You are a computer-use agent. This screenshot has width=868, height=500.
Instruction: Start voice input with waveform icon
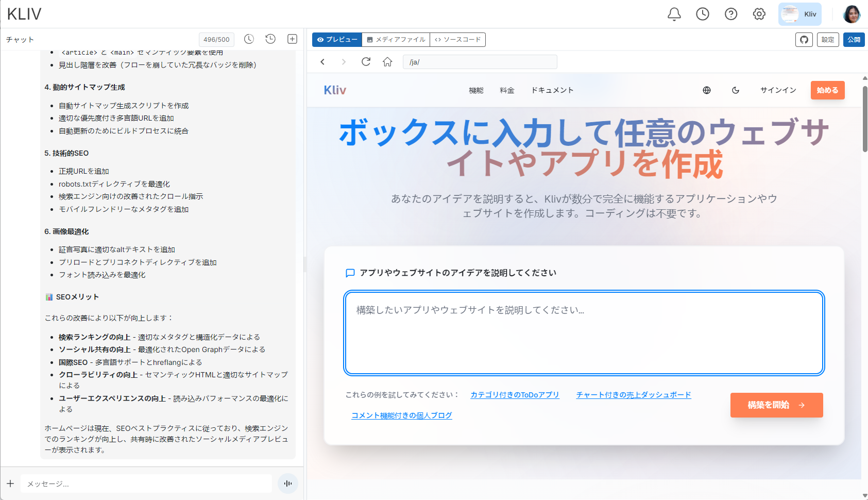(x=288, y=484)
